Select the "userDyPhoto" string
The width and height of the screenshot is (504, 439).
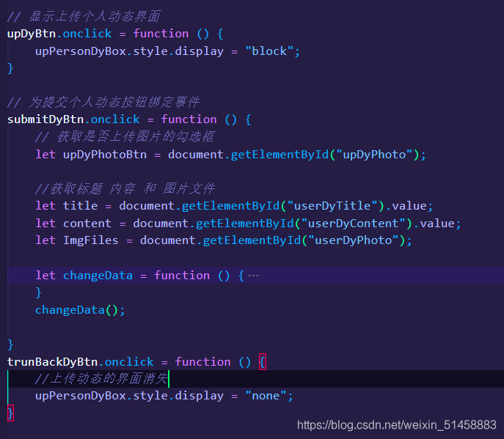coord(354,240)
